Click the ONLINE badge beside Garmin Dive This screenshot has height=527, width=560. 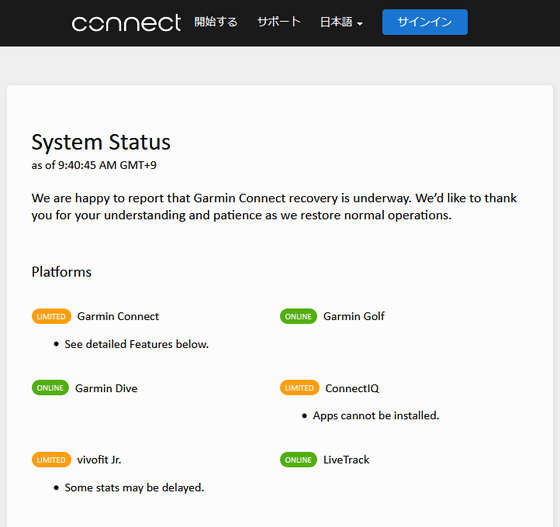tap(50, 388)
